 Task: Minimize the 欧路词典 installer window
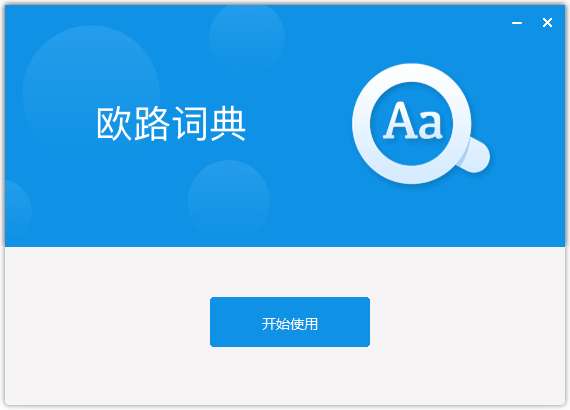517,23
